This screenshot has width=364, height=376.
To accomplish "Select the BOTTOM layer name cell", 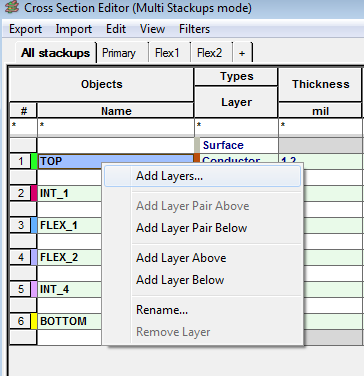I will point(69,321).
